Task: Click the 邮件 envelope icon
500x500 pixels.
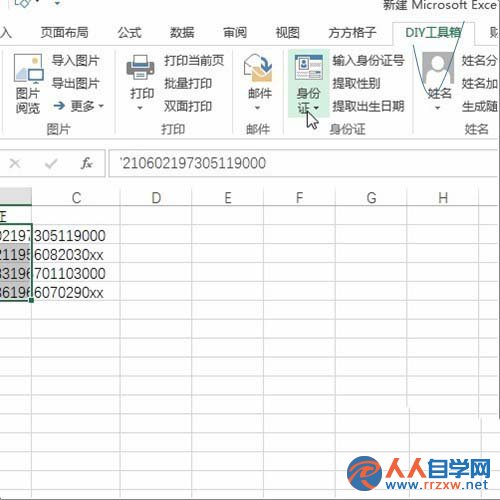Action: [x=258, y=68]
